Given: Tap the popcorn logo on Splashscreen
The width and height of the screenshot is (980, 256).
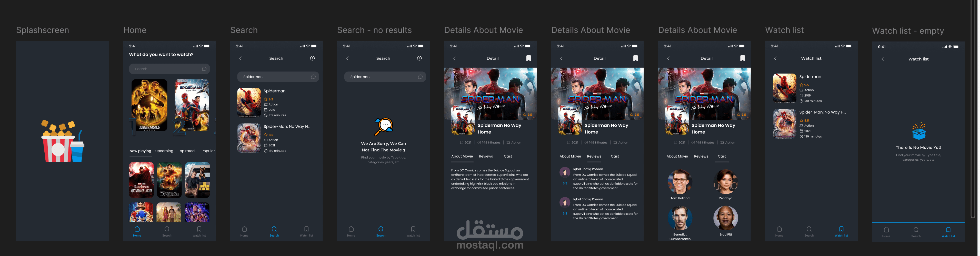Looking at the screenshot, I should [63, 141].
